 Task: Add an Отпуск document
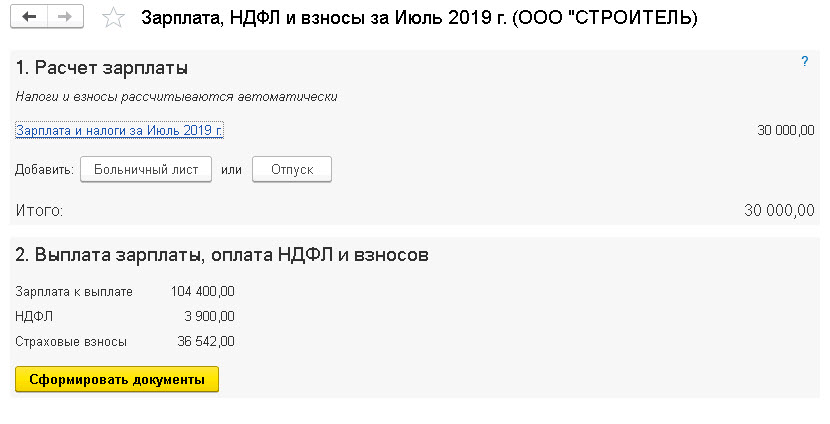(x=292, y=169)
